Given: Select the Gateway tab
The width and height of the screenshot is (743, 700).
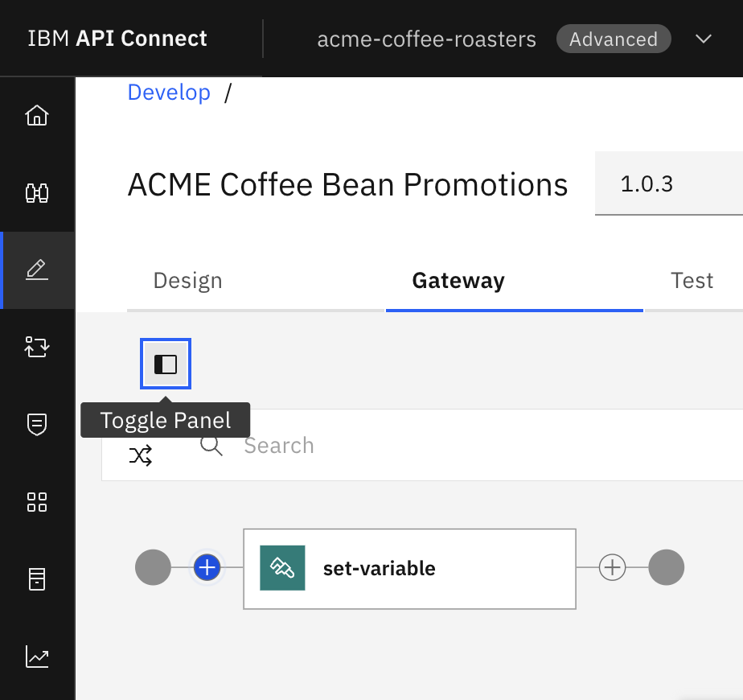Looking at the screenshot, I should pyautogui.click(x=458, y=281).
